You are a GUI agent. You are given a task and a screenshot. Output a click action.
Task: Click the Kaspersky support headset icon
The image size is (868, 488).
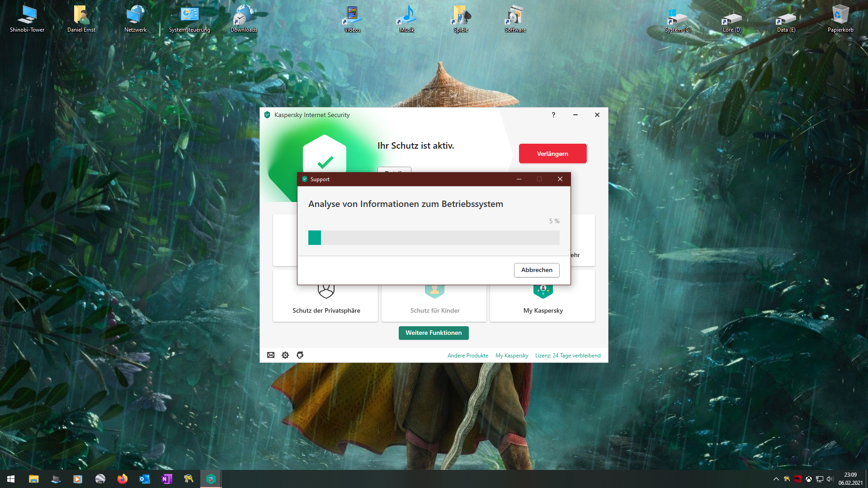(300, 355)
